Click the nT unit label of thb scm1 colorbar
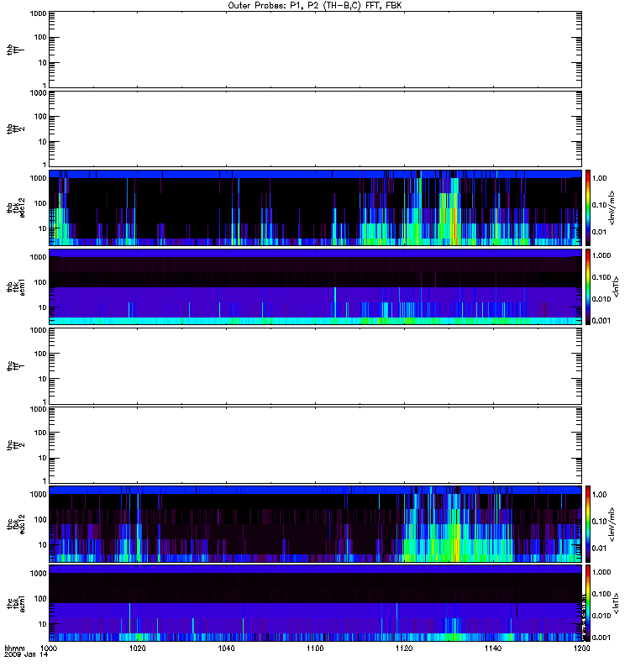The width and height of the screenshot is (630, 672). pos(617,286)
